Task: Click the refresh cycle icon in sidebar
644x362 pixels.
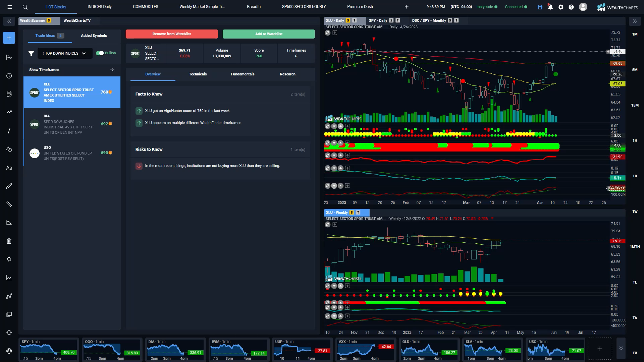Action: 9,259
